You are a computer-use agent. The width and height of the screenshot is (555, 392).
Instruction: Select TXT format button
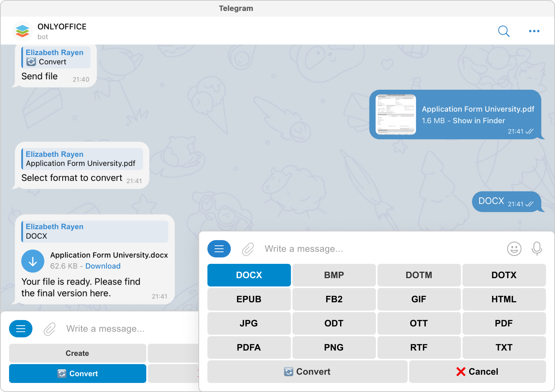click(504, 348)
